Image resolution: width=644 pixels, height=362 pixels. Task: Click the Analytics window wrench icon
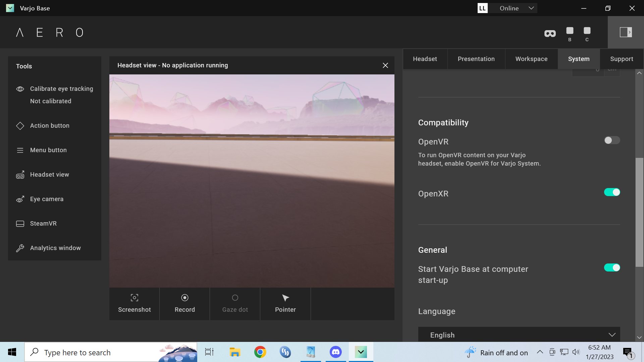click(20, 248)
